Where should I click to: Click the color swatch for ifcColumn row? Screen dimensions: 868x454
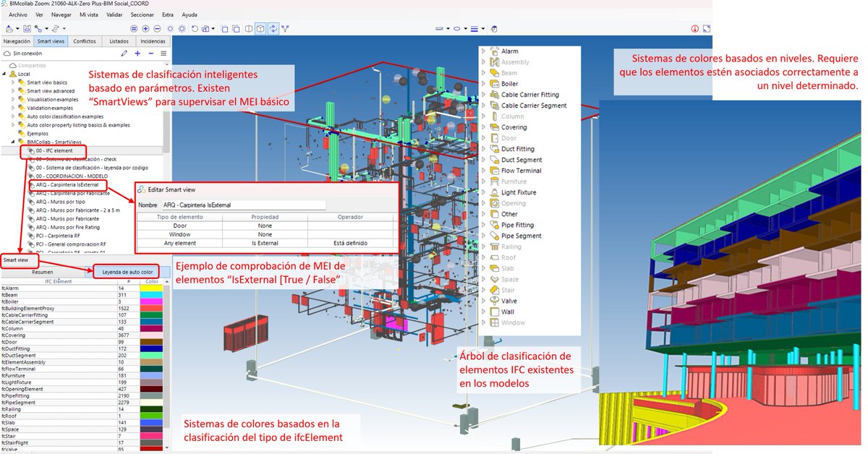pyautogui.click(x=151, y=328)
